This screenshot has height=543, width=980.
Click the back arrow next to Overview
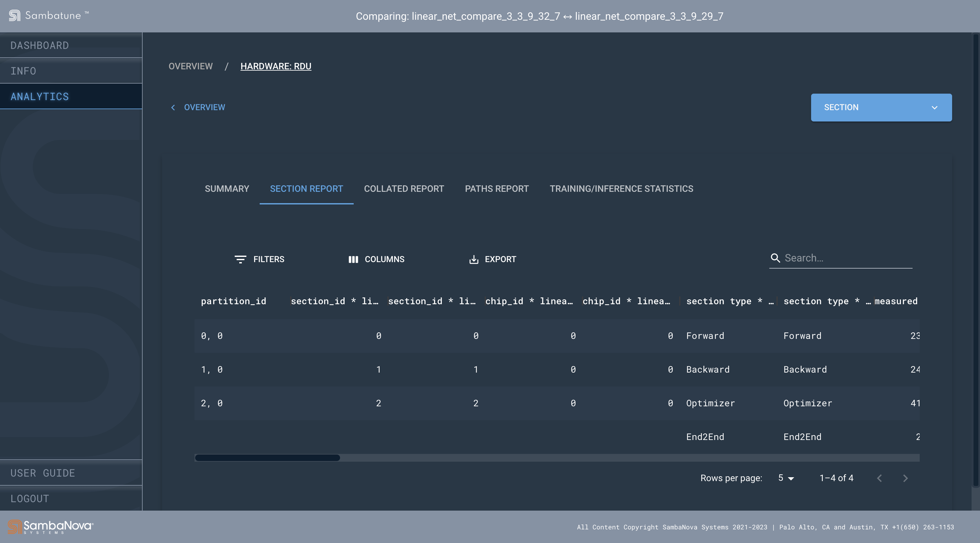[173, 107]
